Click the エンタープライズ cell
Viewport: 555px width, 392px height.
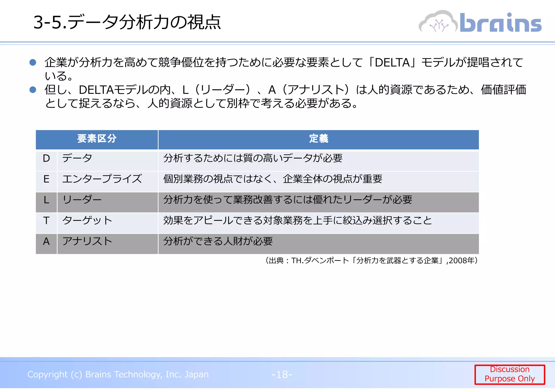(x=108, y=182)
